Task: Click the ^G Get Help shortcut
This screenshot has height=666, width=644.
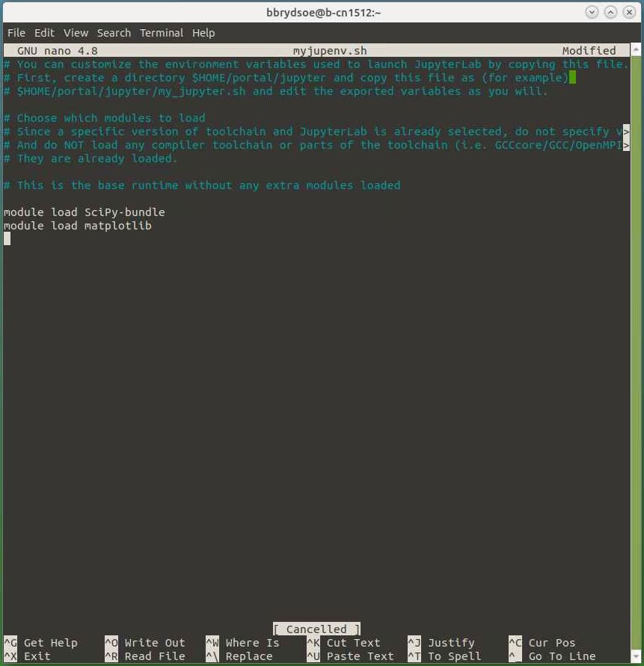Action: point(41,643)
